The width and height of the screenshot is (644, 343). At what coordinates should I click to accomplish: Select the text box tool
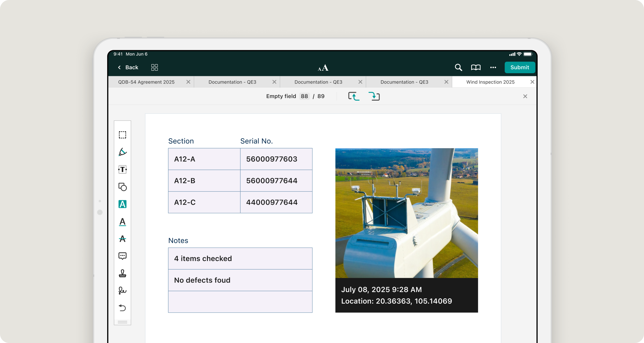click(122, 170)
